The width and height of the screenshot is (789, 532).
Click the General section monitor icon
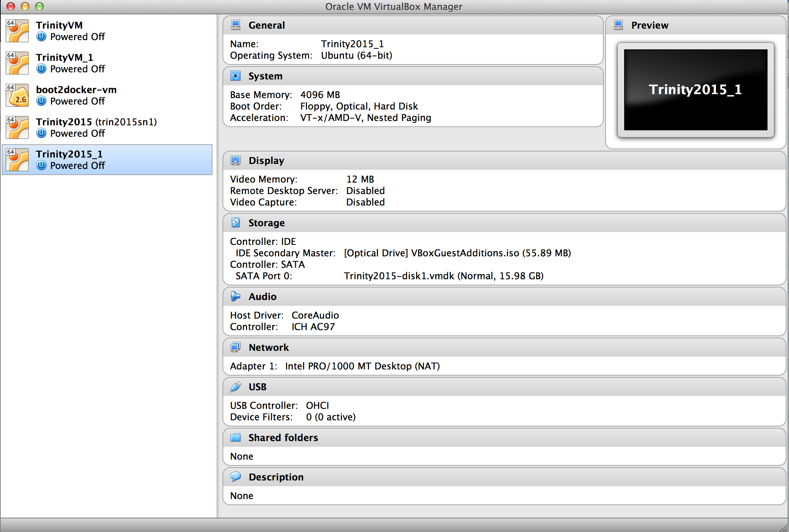point(235,25)
